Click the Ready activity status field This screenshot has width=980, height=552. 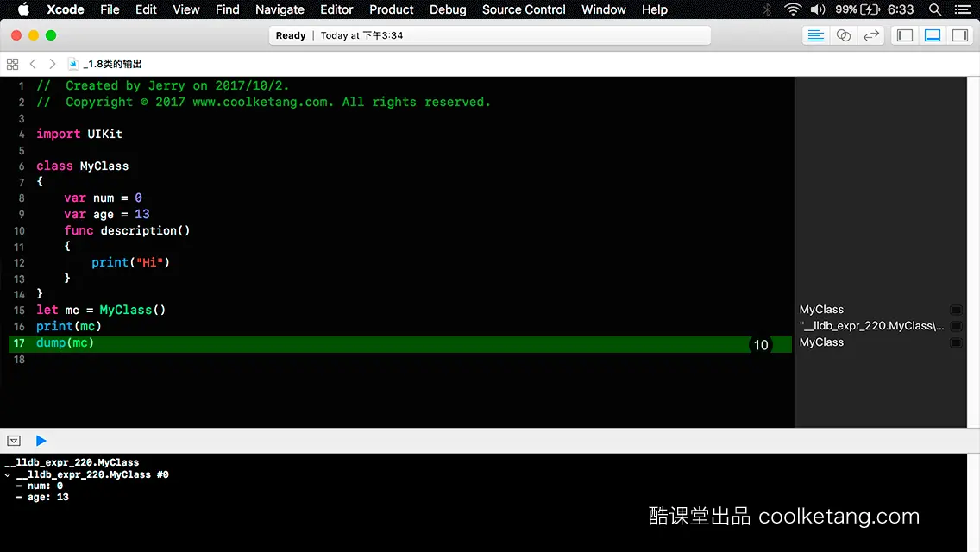pos(490,35)
